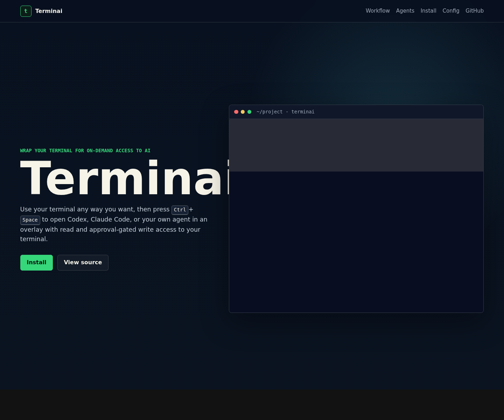Open the Workflow nav link
The height and width of the screenshot is (420, 504).
coord(378,11)
